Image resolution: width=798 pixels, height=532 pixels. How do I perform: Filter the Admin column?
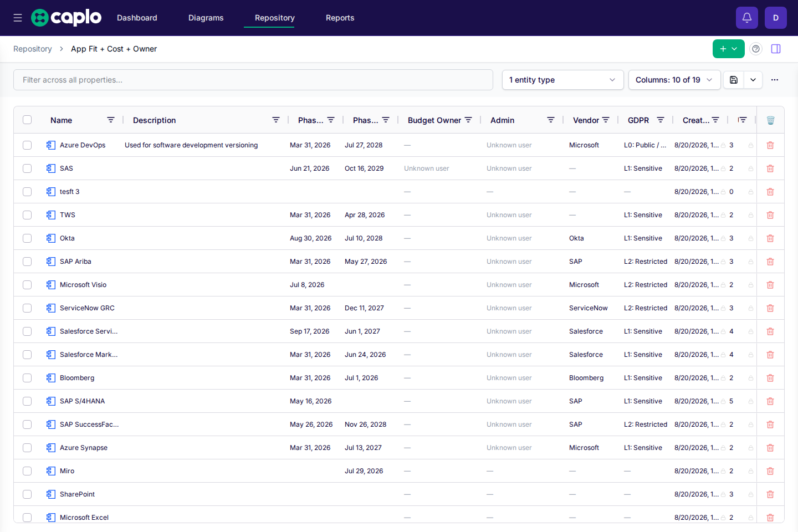tap(551, 120)
